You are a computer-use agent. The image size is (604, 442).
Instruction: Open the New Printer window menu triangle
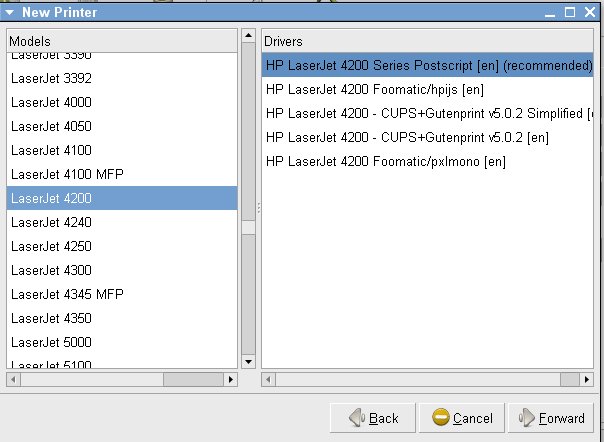pyautogui.click(x=9, y=12)
